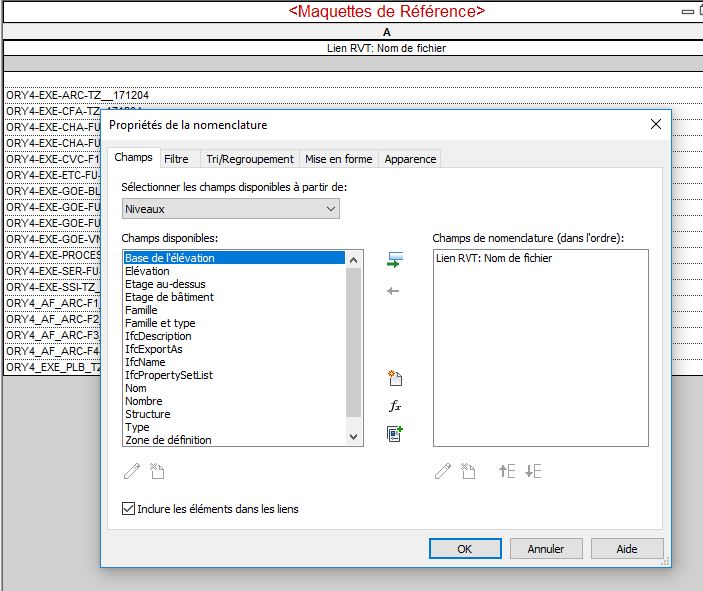703x591 pixels.
Task: Select Famille et type in available fields
Action: (x=160, y=323)
